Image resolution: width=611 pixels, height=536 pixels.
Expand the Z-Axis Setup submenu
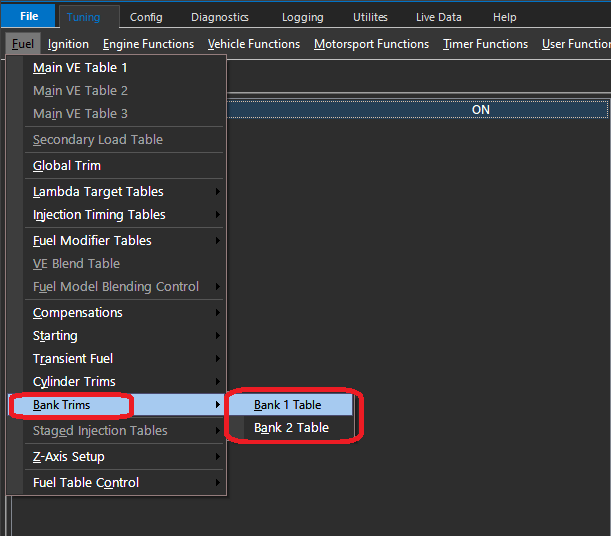(x=69, y=457)
